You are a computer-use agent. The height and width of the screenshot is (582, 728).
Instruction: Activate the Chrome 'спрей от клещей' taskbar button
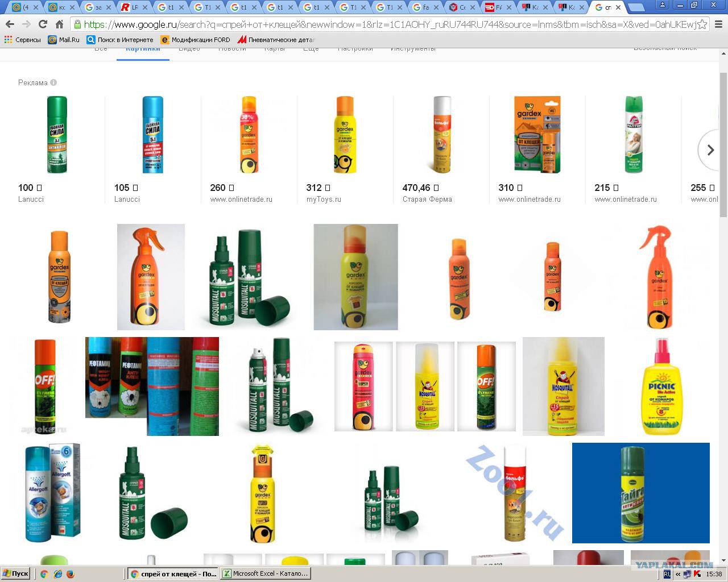pos(173,574)
